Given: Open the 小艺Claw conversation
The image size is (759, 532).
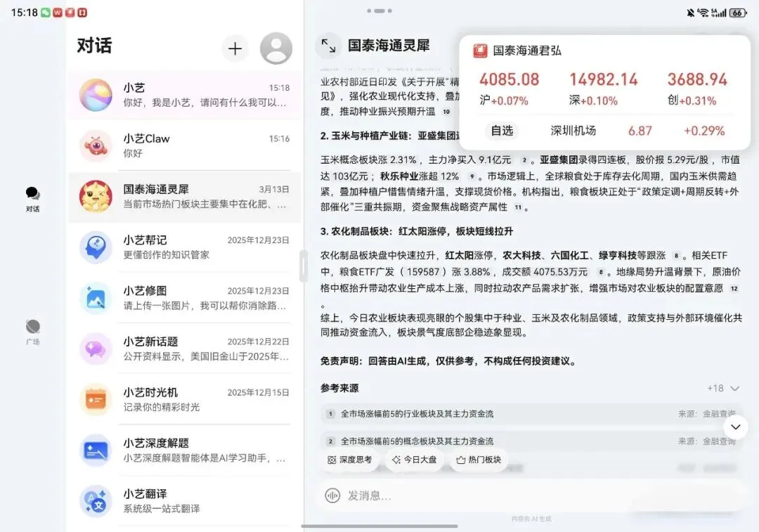Looking at the screenshot, I should coord(184,145).
